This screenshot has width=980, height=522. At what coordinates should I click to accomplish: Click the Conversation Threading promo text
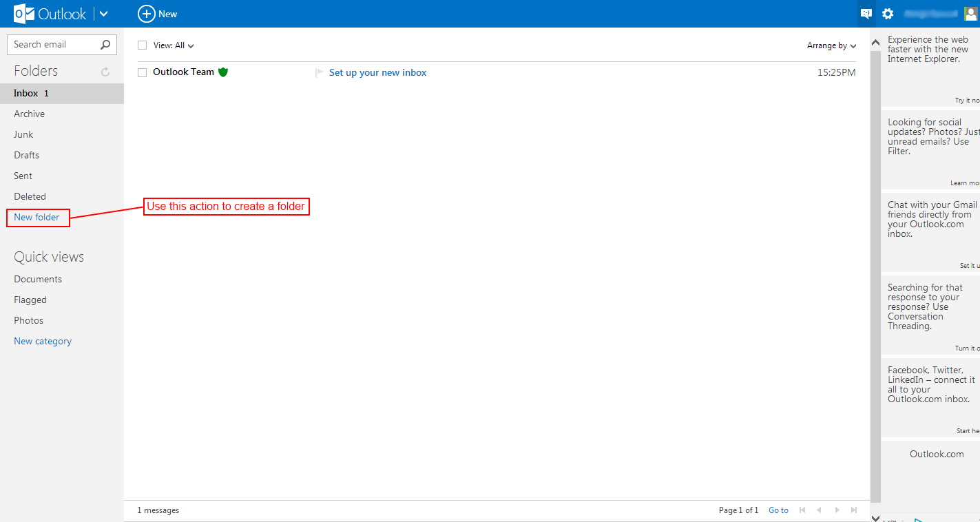[925, 306]
